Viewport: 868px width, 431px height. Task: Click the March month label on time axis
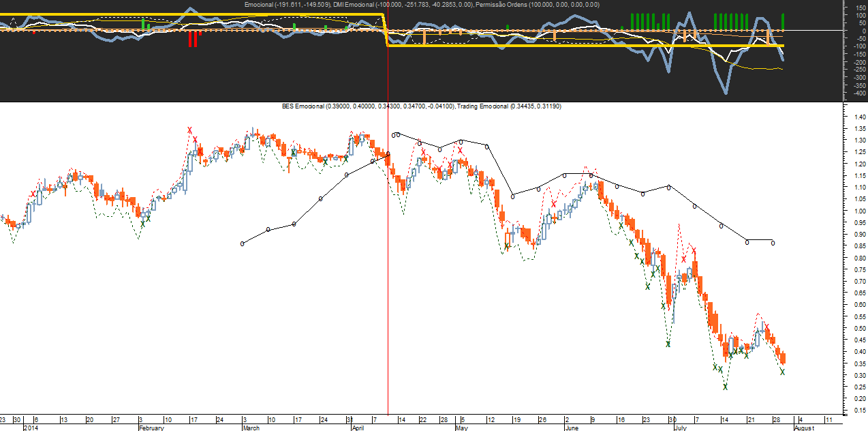[x=251, y=428]
